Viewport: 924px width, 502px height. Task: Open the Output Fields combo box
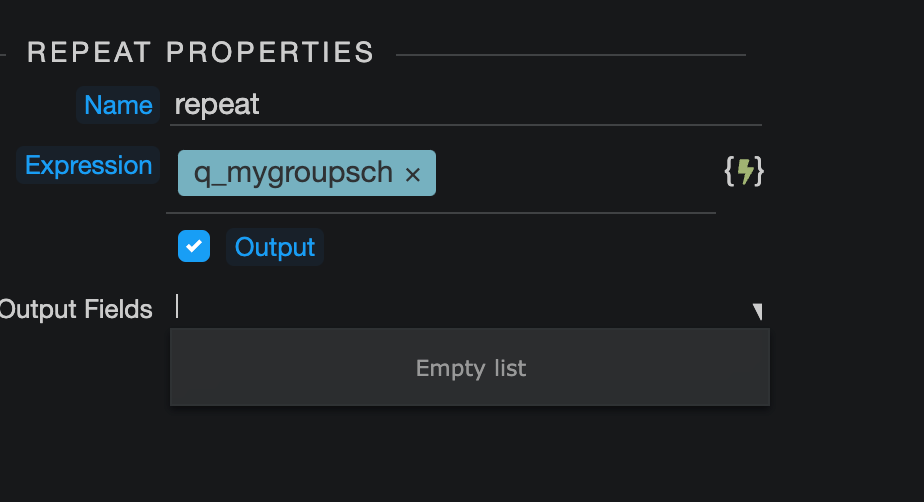pos(469,309)
